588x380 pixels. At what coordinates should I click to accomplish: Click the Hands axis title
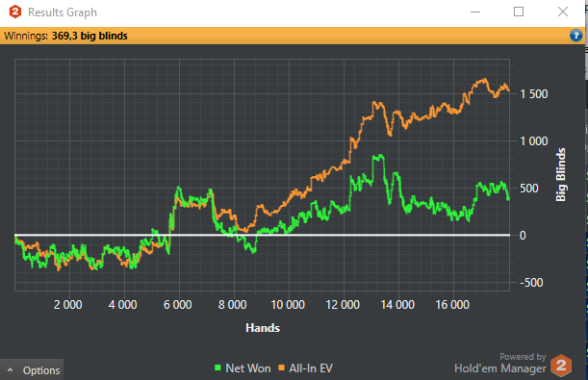click(263, 328)
